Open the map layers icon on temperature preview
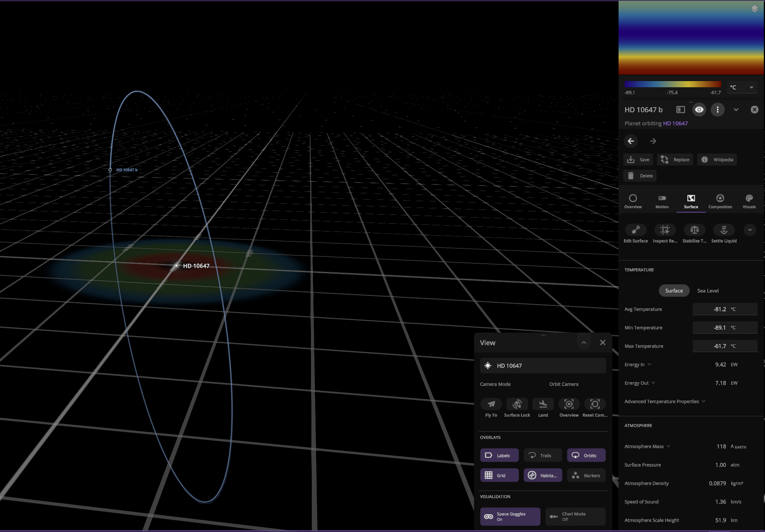Viewport: 765px width, 532px height. tap(754, 9)
